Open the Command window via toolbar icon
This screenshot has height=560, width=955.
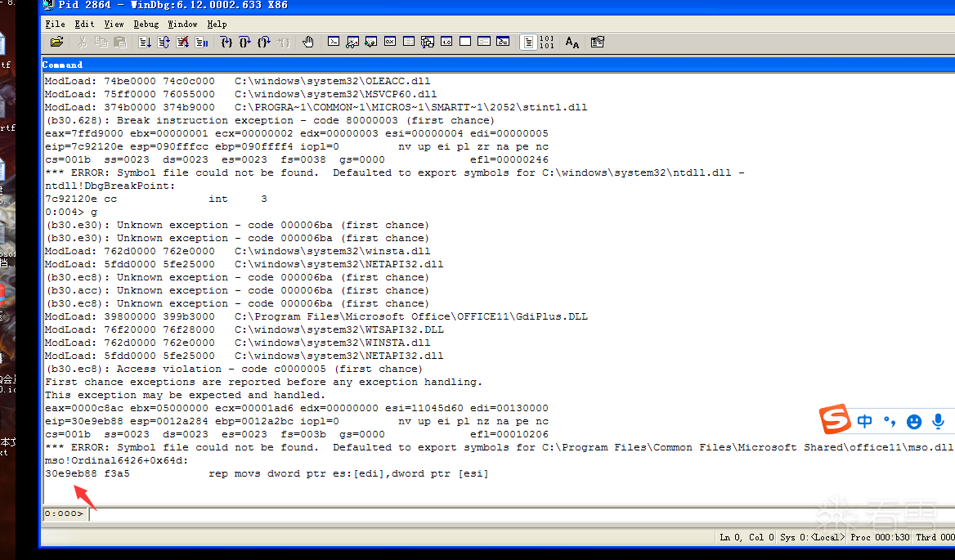(x=333, y=42)
